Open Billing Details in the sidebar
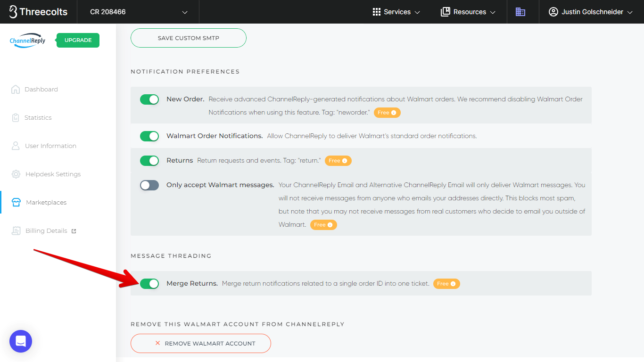This screenshot has height=362, width=644. tap(46, 230)
